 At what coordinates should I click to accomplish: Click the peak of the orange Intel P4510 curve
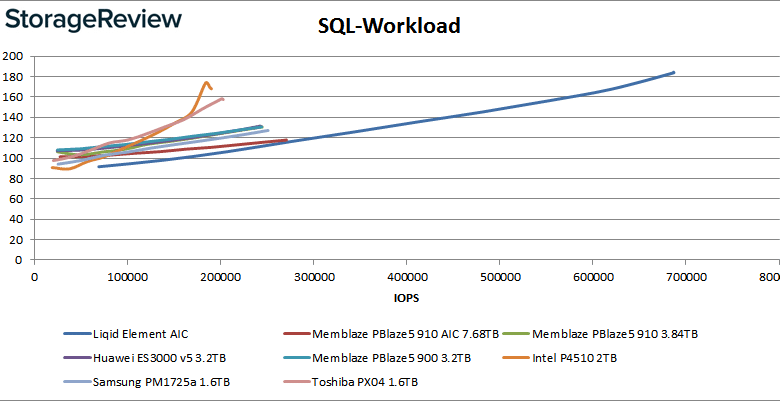206,83
